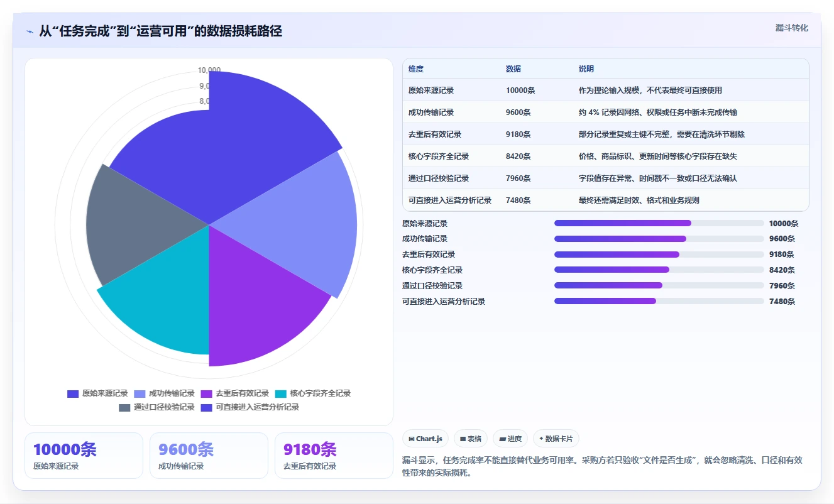Open the 10000条 原始来源记录 data card
This screenshot has height=504, width=834.
pyautogui.click(x=84, y=456)
